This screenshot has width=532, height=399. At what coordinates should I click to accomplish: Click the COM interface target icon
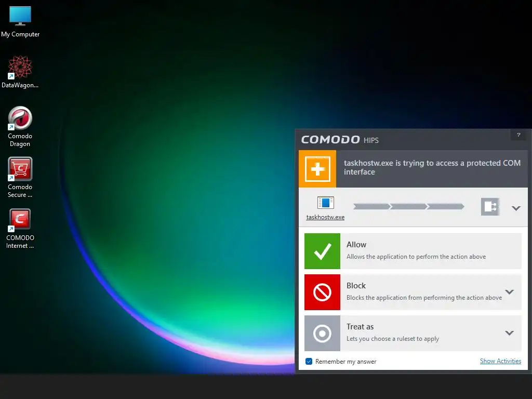490,207
